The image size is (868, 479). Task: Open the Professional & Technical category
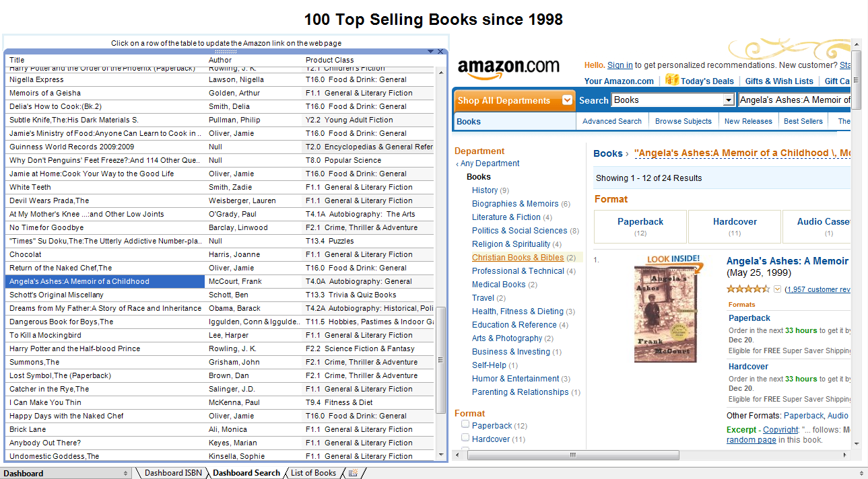pyautogui.click(x=518, y=271)
